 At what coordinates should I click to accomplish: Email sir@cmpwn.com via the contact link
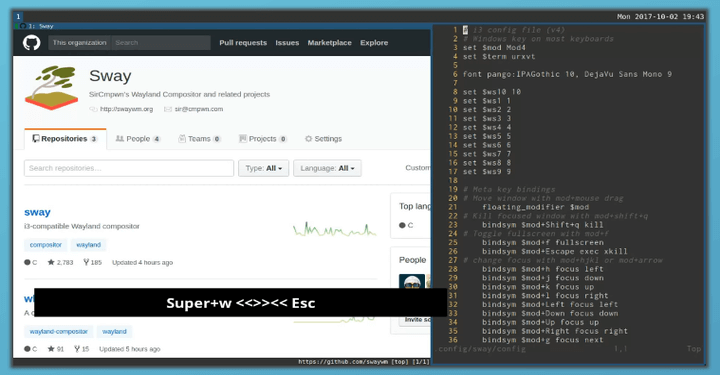click(x=198, y=109)
